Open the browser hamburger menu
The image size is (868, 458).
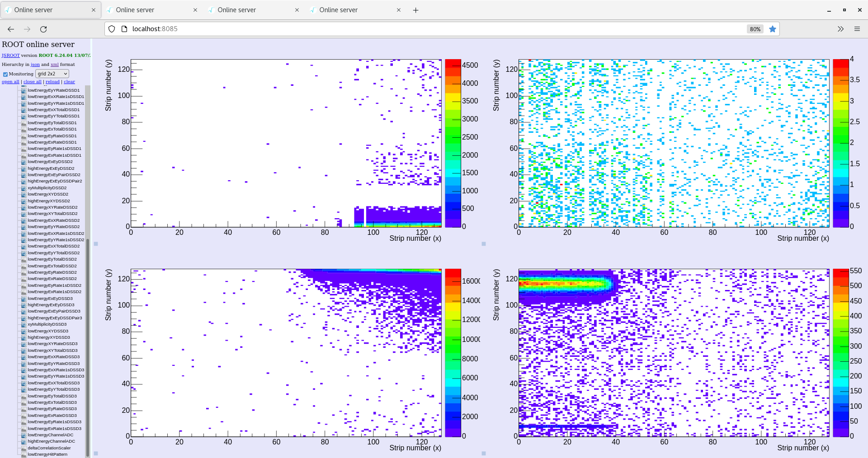point(857,29)
